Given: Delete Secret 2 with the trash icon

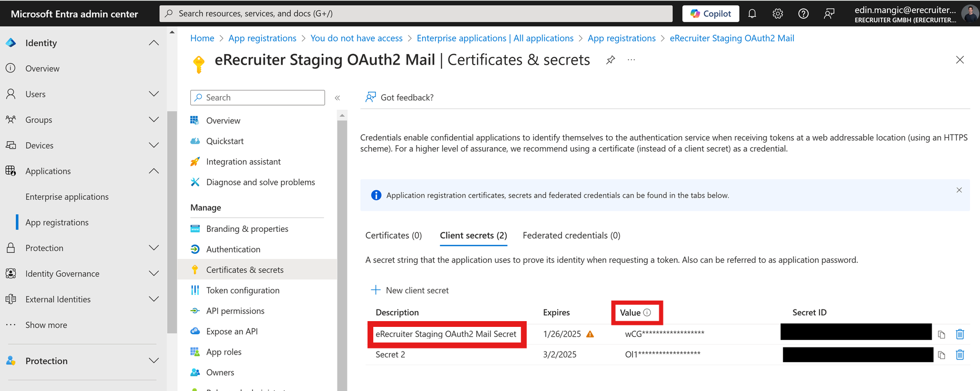Looking at the screenshot, I should point(960,355).
